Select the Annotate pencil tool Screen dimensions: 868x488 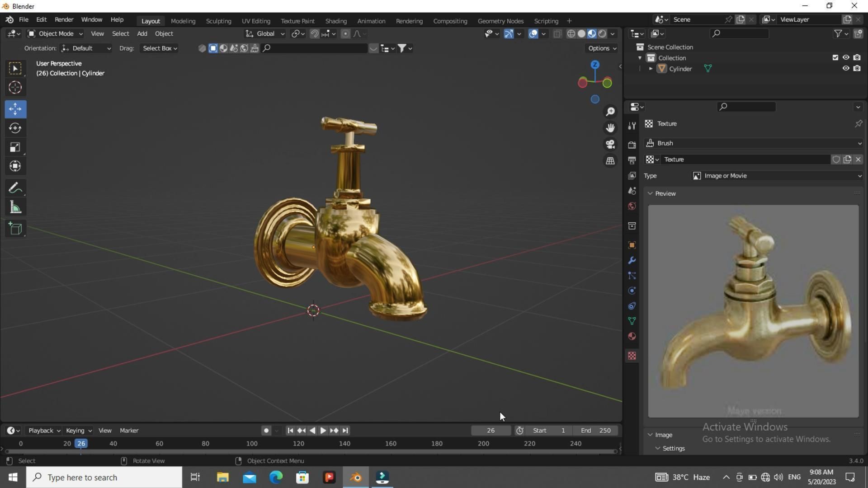tap(15, 188)
